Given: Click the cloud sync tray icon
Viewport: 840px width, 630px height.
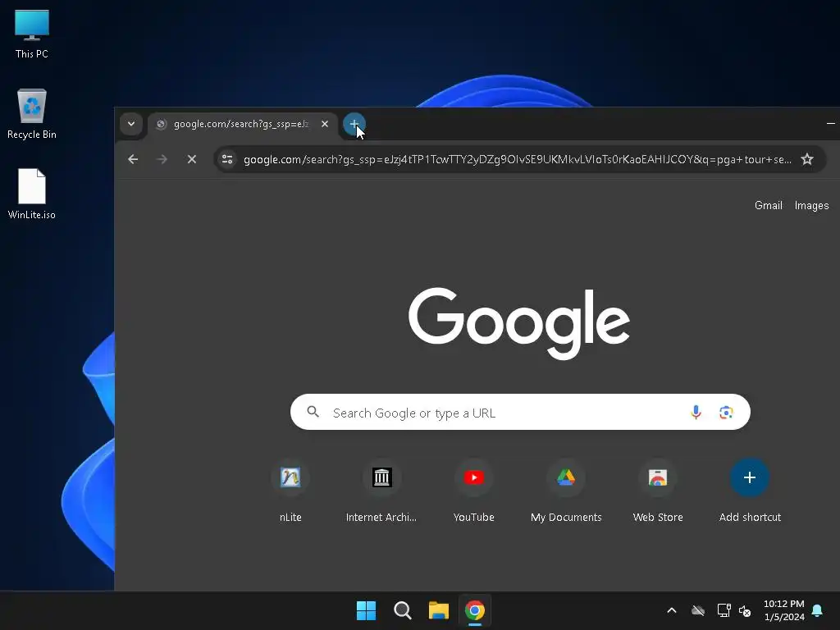Looking at the screenshot, I should 697,610.
